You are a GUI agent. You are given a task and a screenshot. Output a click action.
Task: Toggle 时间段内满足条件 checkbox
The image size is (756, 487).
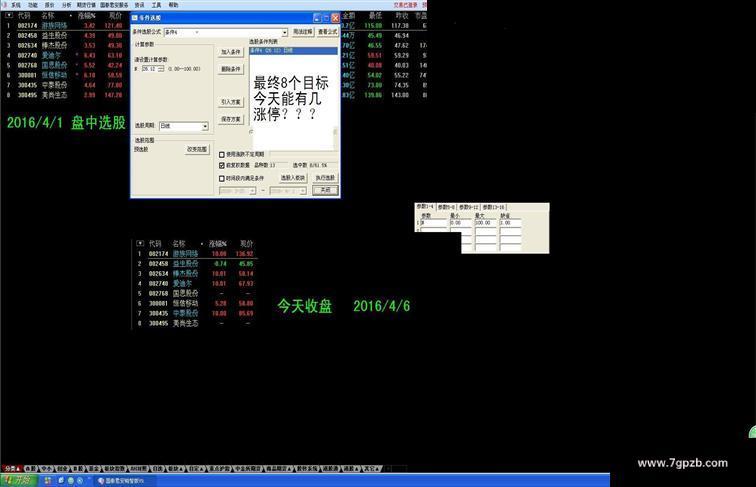(x=222, y=178)
